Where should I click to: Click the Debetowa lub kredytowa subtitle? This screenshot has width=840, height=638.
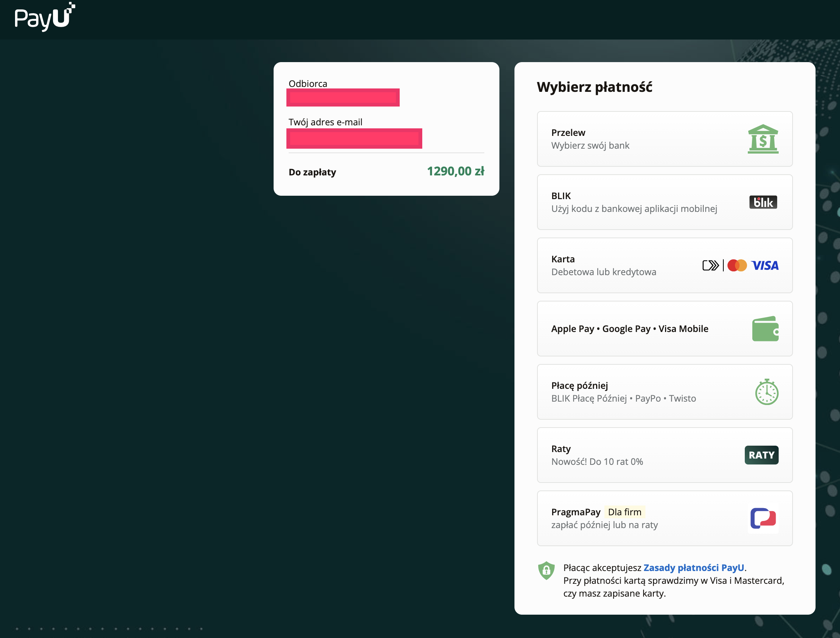pyautogui.click(x=604, y=272)
